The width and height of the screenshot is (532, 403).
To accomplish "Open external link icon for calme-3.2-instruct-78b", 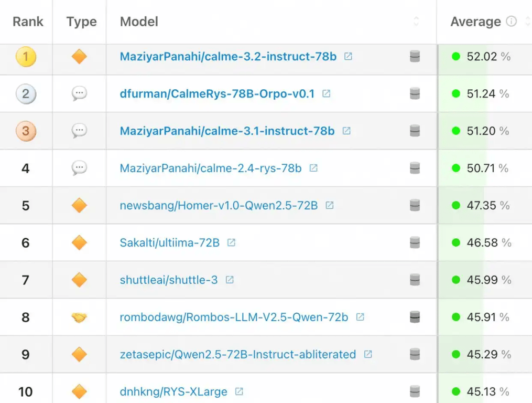I will click(x=348, y=56).
